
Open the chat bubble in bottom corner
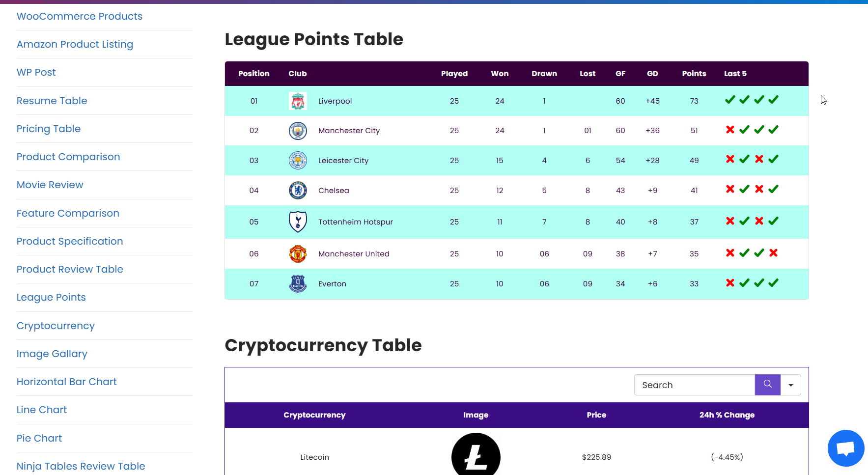(x=846, y=448)
